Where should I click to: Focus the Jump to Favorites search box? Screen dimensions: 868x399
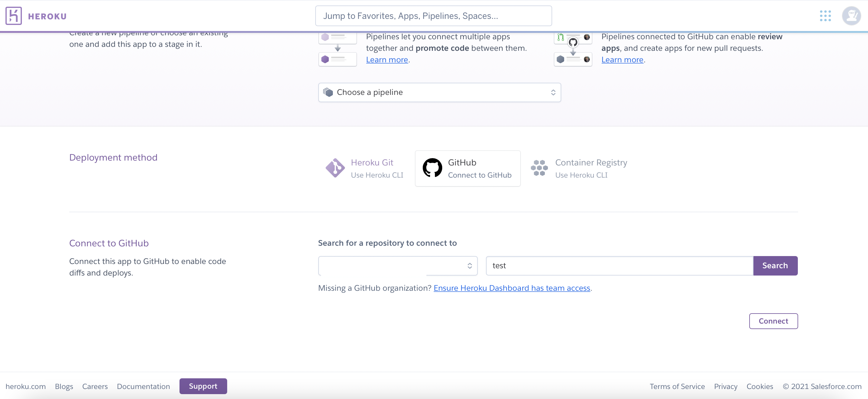tap(433, 16)
